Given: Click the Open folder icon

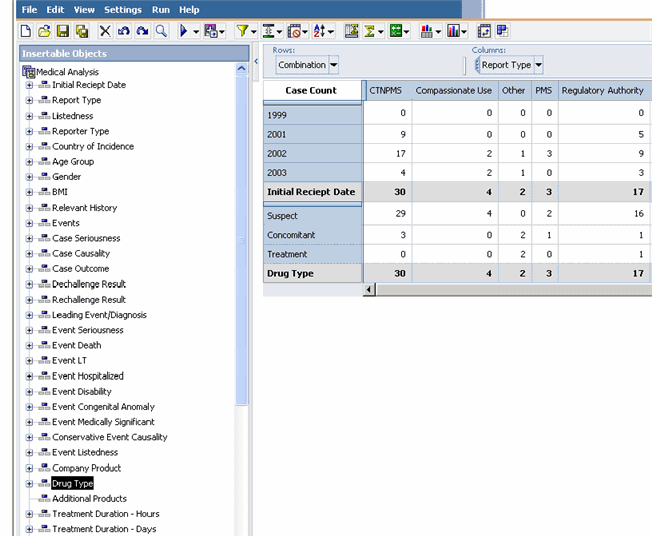Looking at the screenshot, I should [44, 31].
